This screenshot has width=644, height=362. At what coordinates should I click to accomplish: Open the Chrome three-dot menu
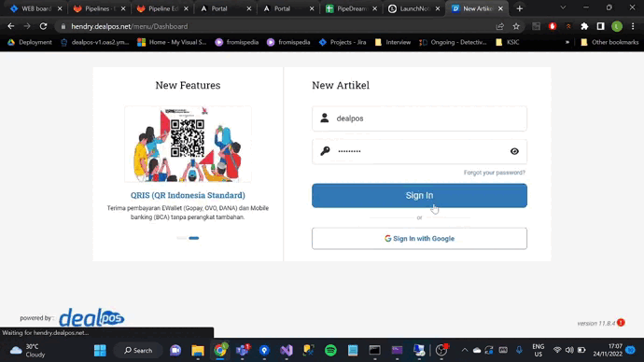point(633,26)
